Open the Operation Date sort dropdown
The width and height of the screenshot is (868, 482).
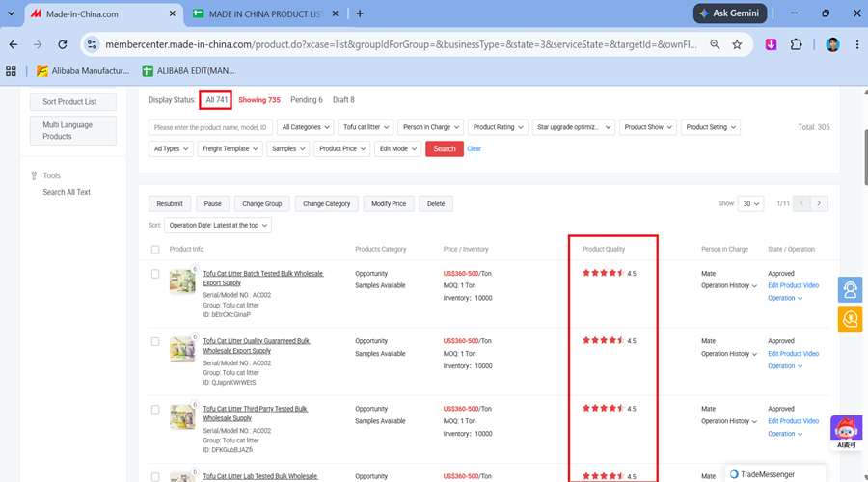click(x=218, y=226)
